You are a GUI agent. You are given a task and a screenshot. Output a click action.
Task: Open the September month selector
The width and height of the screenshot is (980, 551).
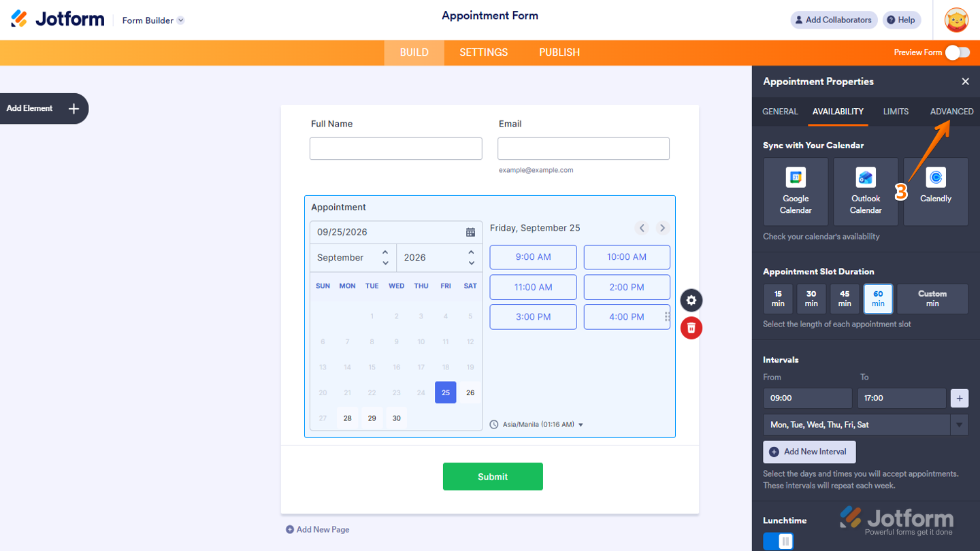353,258
